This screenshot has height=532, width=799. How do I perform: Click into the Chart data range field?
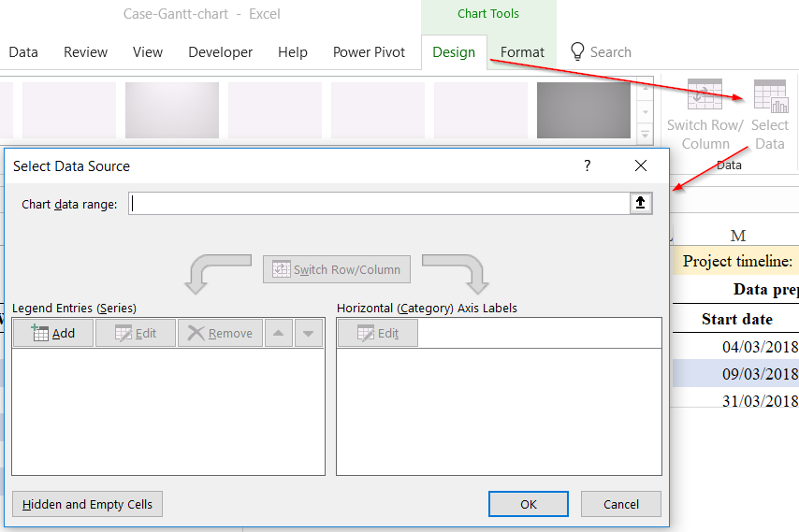pos(379,204)
